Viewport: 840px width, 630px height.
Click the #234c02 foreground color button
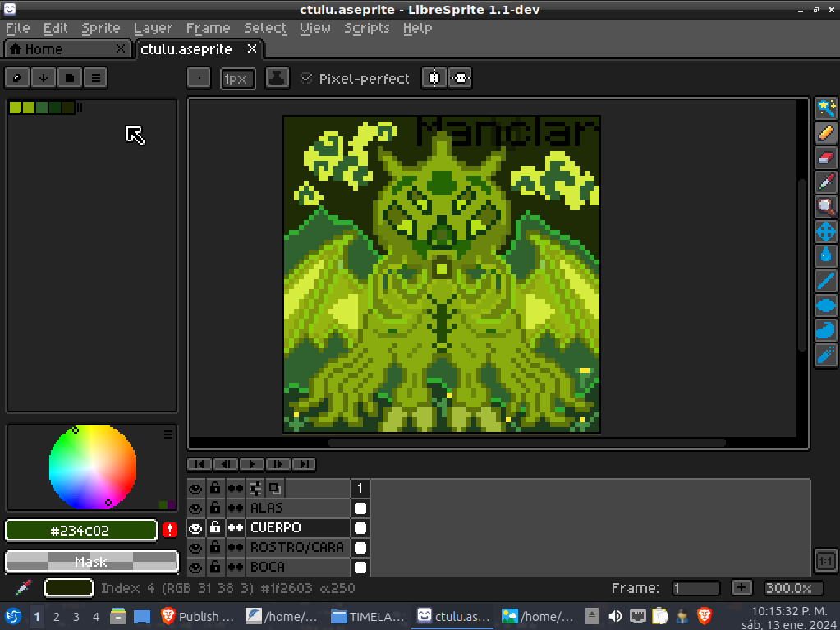(x=81, y=531)
